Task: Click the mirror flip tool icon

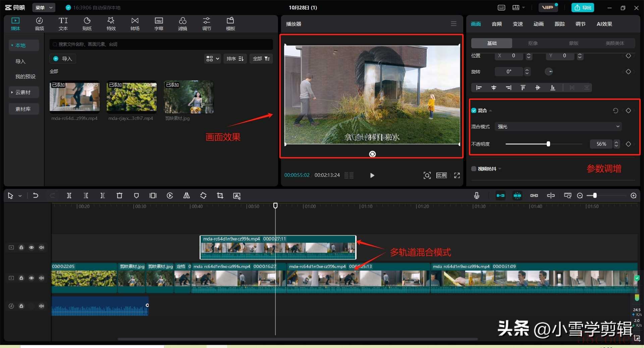Action: [x=186, y=196]
